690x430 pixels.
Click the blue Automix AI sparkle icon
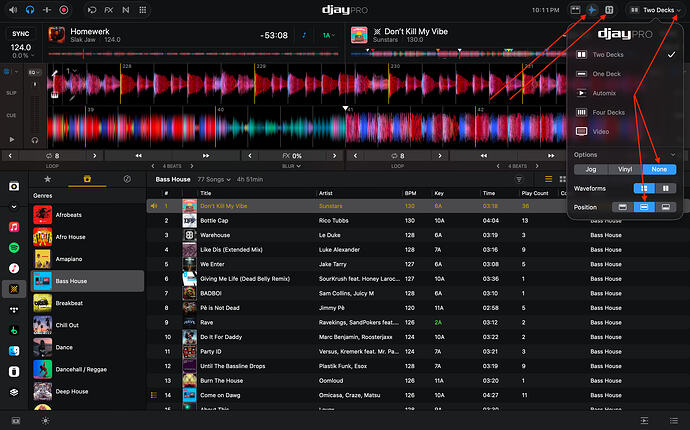592,10
